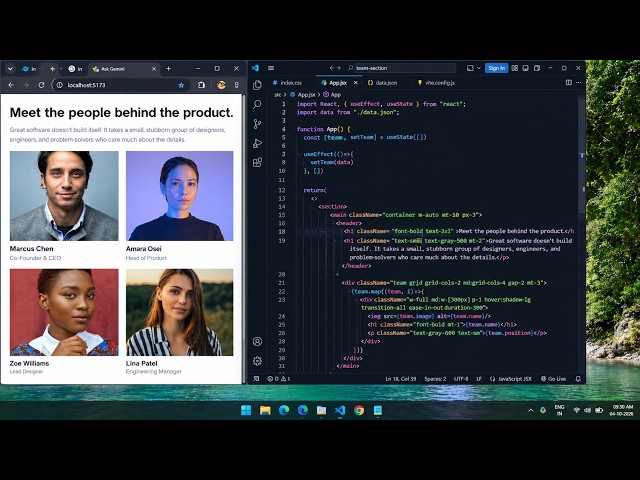Screen dimensions: 640x480
Task: Click Marcus Chen's photo
Action: click(x=64, y=196)
